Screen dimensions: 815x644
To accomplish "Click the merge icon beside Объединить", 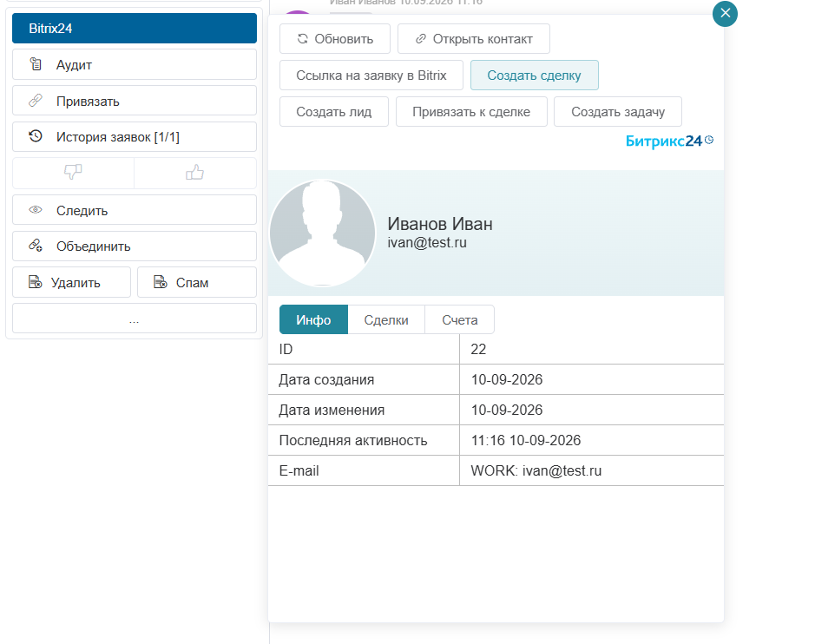I will 36,246.
